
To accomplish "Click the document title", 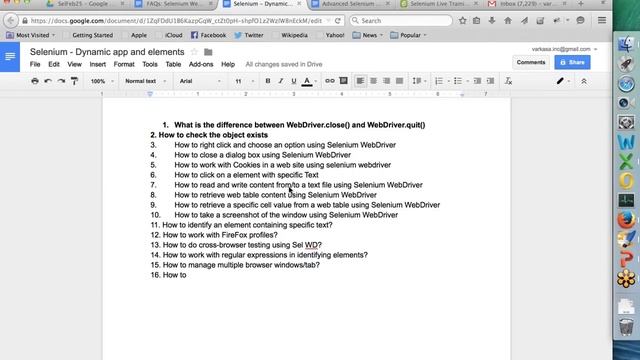I will (x=107, y=52).
